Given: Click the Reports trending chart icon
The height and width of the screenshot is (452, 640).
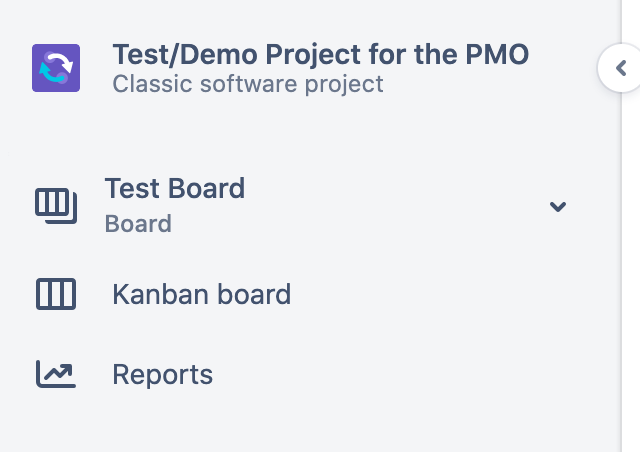Looking at the screenshot, I should (x=56, y=374).
